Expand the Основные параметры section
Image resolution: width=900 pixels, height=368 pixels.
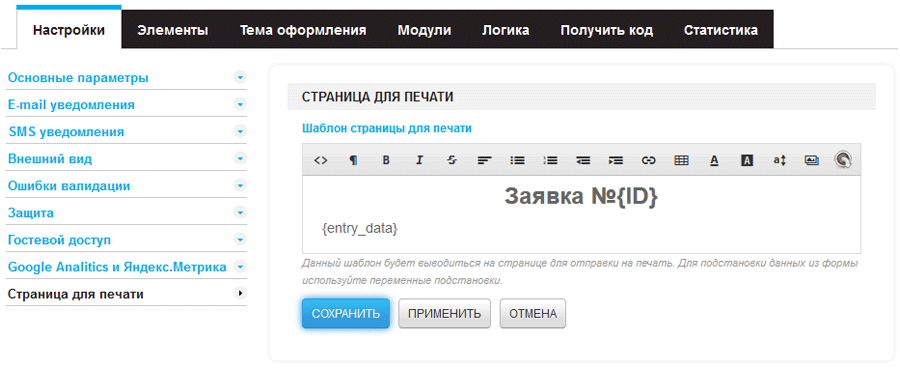240,78
